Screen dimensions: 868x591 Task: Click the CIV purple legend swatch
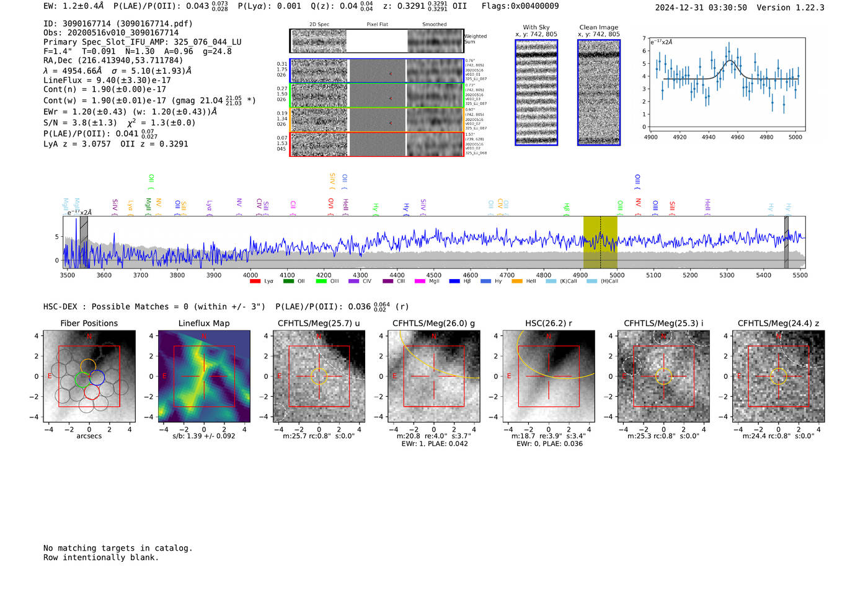coord(354,282)
